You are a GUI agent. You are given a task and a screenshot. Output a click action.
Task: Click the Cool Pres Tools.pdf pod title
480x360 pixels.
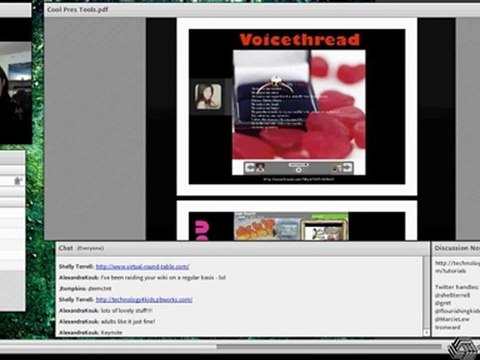click(78, 9)
